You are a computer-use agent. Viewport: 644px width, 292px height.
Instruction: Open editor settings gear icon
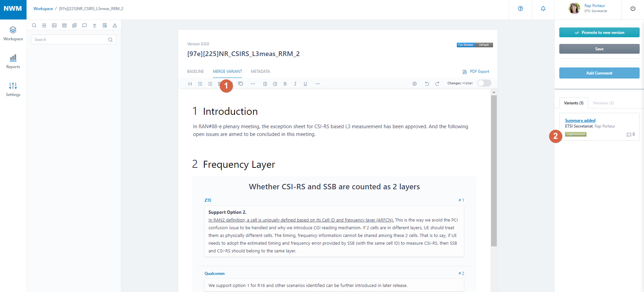414,84
